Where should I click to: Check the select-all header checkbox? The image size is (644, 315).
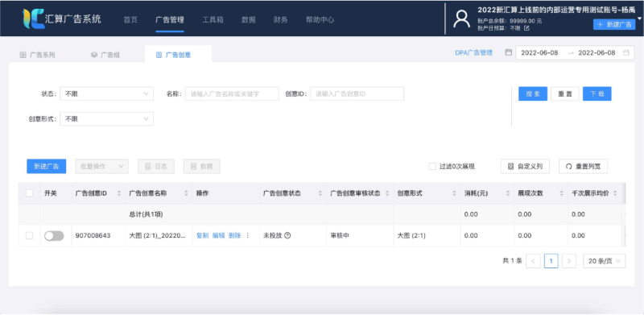30,193
